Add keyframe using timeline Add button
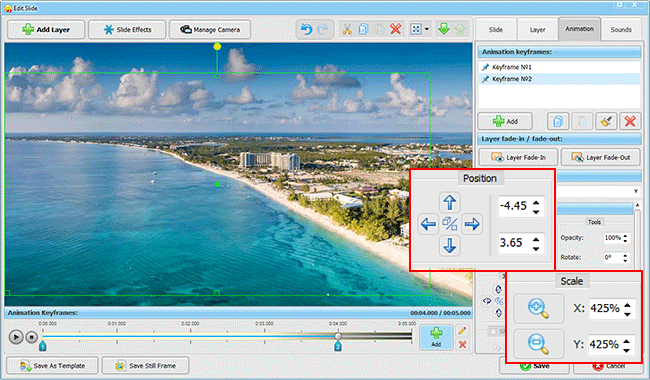Screen dimensions: 650x380 436,337
